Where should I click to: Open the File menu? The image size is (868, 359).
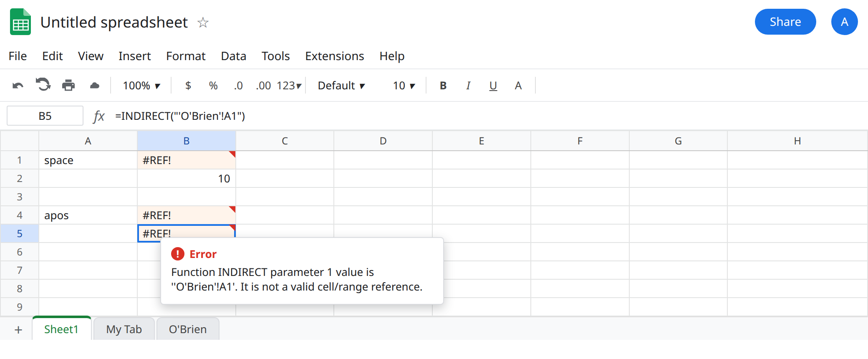18,56
